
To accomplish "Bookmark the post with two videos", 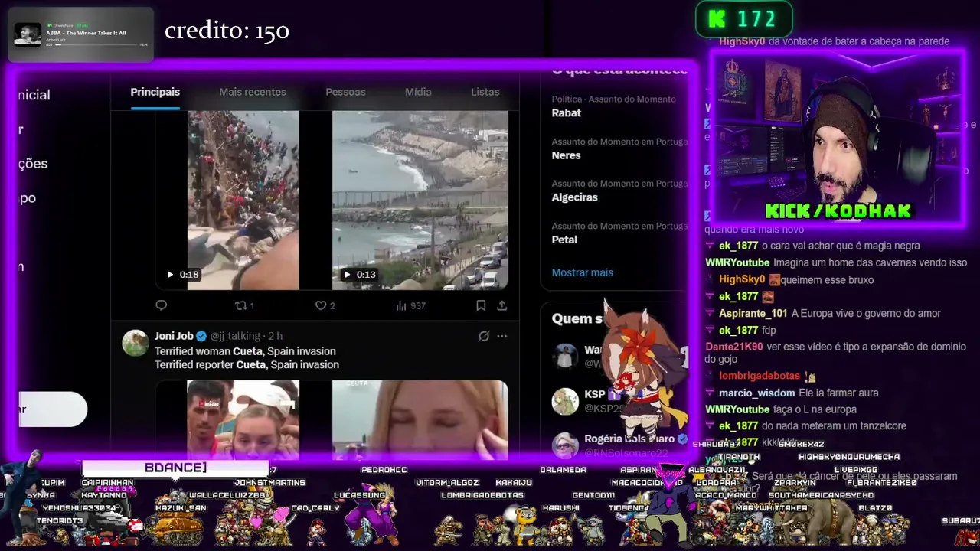I will click(x=481, y=305).
